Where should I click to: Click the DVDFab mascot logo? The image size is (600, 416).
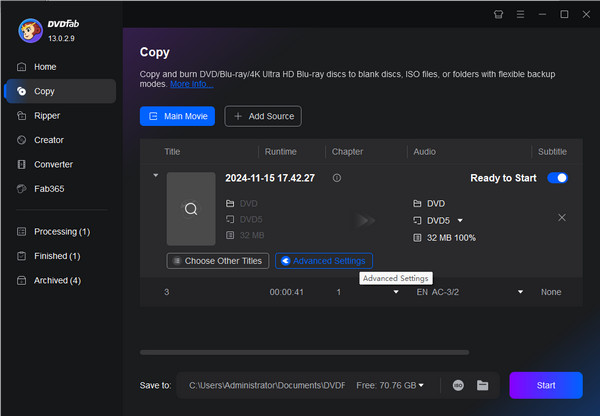(x=31, y=31)
